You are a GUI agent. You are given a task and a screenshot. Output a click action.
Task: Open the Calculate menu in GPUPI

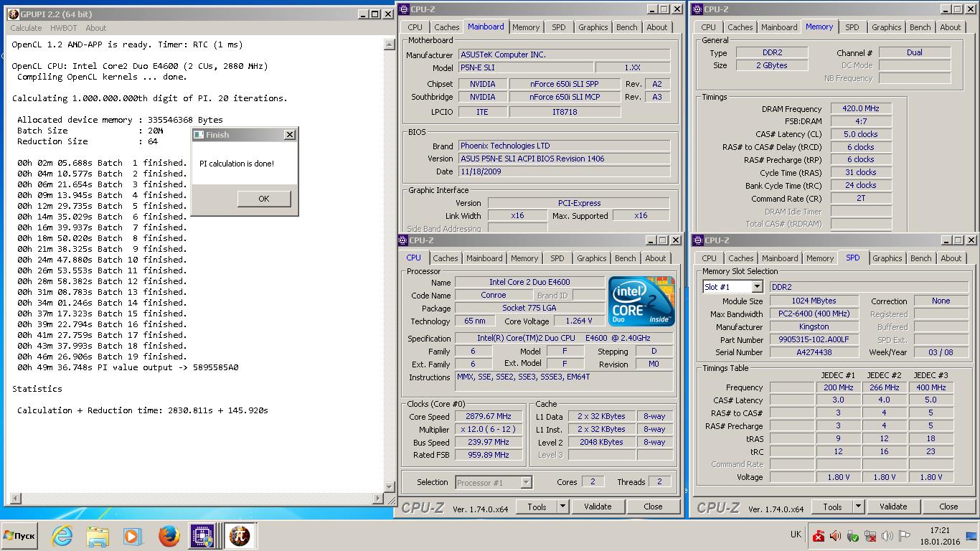[26, 28]
